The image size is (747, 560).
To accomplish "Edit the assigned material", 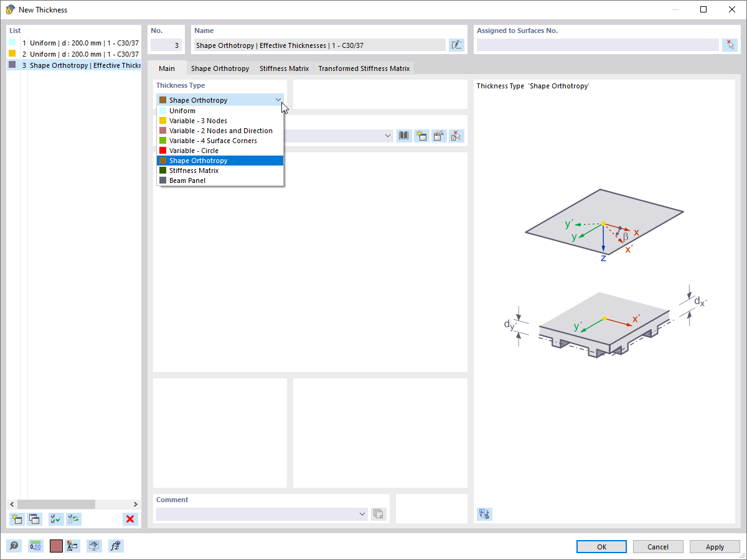I will point(439,136).
